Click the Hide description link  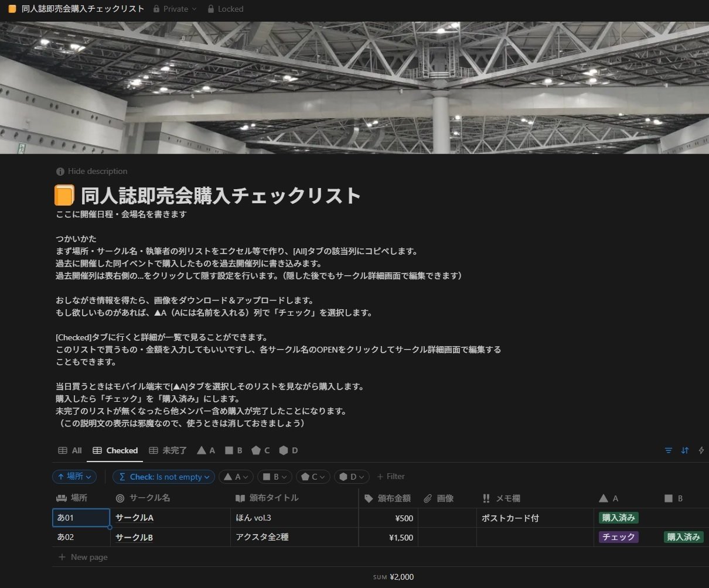pyautogui.click(x=97, y=171)
